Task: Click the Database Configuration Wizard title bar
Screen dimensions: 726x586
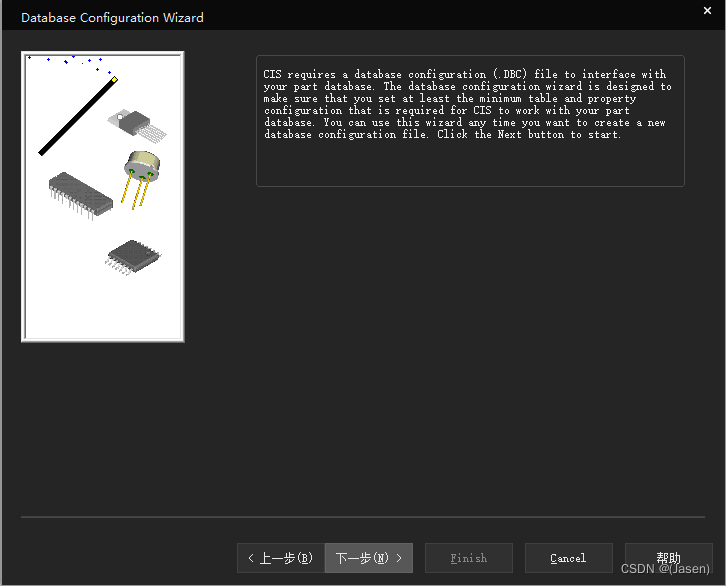Action: [x=300, y=16]
